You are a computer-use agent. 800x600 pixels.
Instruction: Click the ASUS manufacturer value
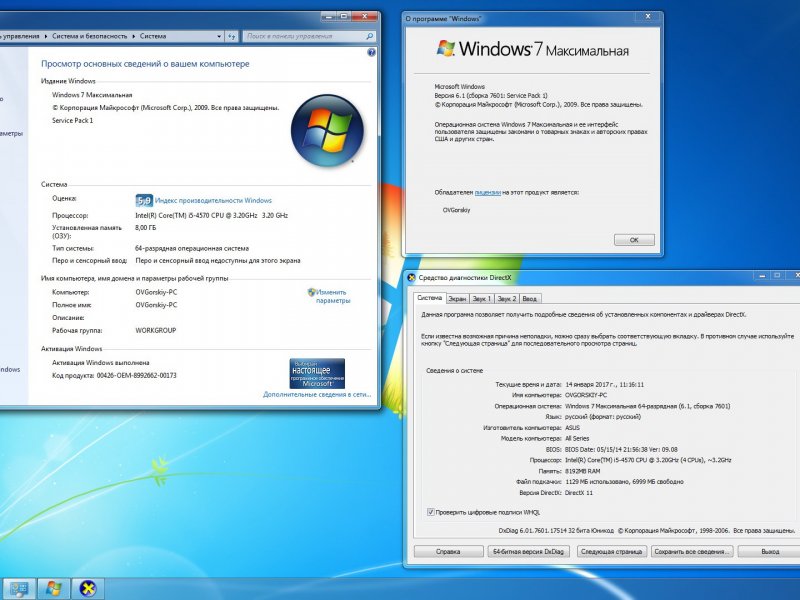pos(572,428)
